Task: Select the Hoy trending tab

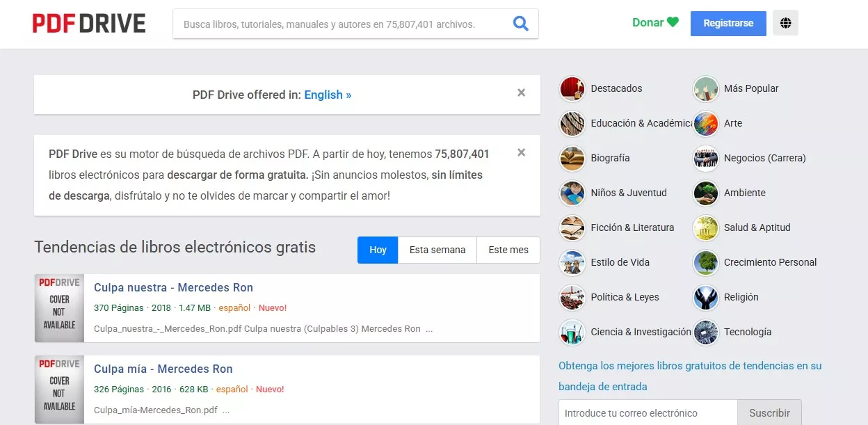Action: pyautogui.click(x=378, y=250)
